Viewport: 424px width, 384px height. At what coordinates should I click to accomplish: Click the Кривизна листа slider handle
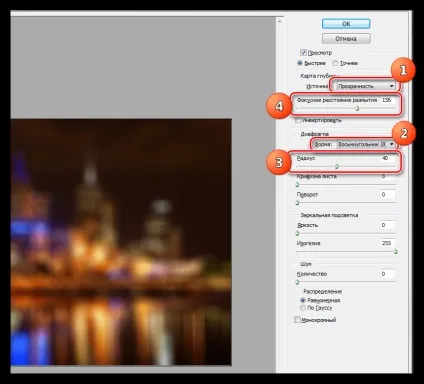coord(297,185)
